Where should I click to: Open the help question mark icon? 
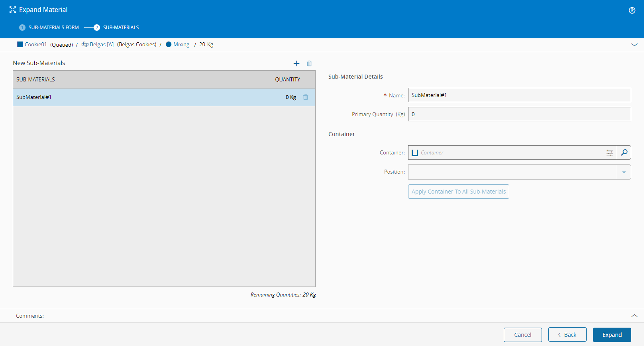point(632,10)
